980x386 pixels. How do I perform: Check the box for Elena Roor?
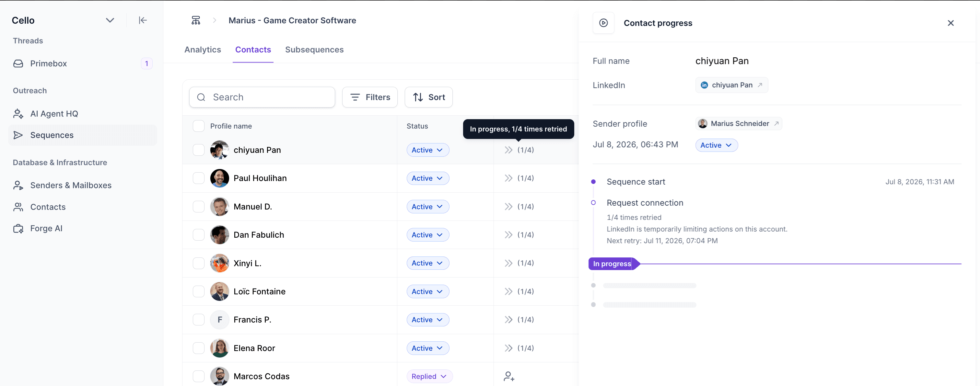coord(199,348)
